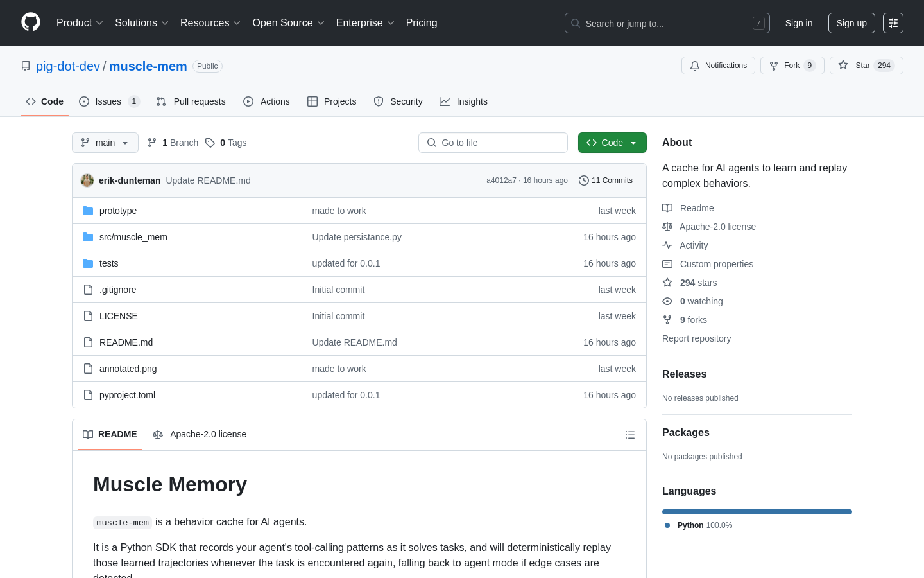Select the Apache-2.0 license tab
This screenshot has height=578, width=924.
tap(200, 434)
